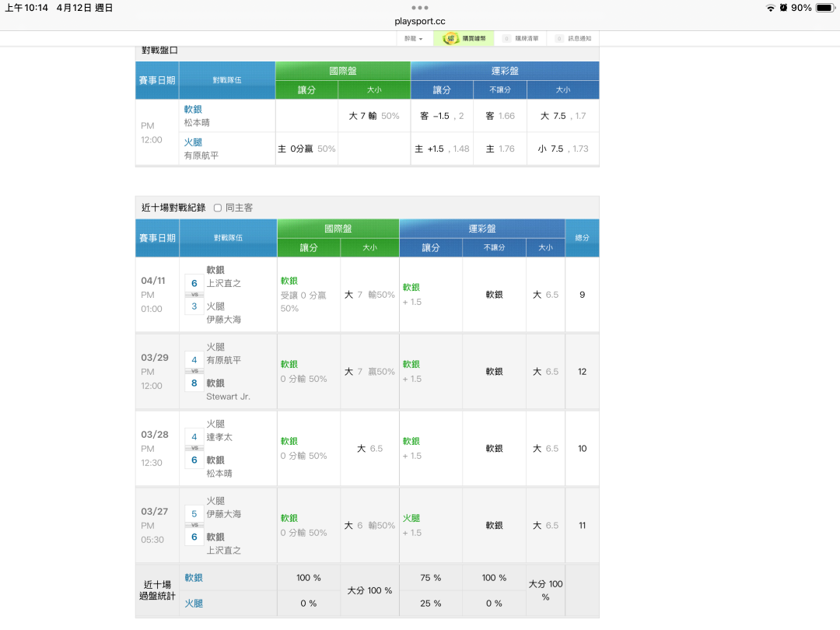Open the three-dot multitasking menu
Screen dimensions: 840x630
click(419, 8)
